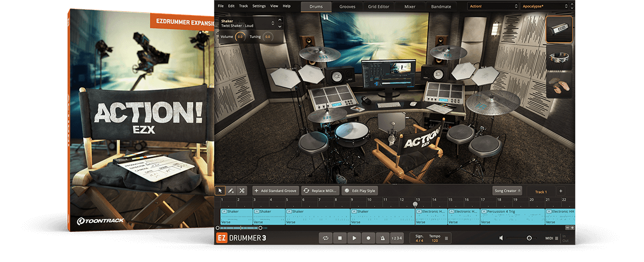Select the scissors cut tool

point(242,191)
